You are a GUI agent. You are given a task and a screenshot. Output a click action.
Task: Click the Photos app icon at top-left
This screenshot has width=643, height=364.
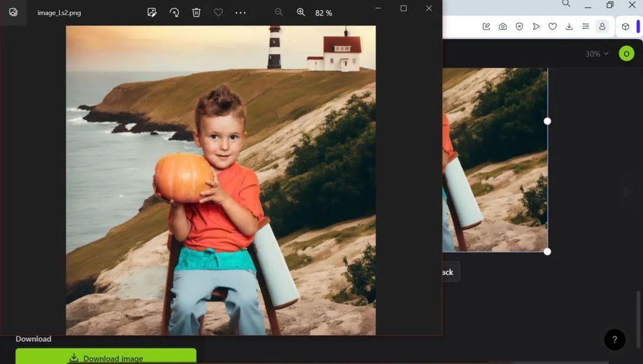pyautogui.click(x=13, y=12)
